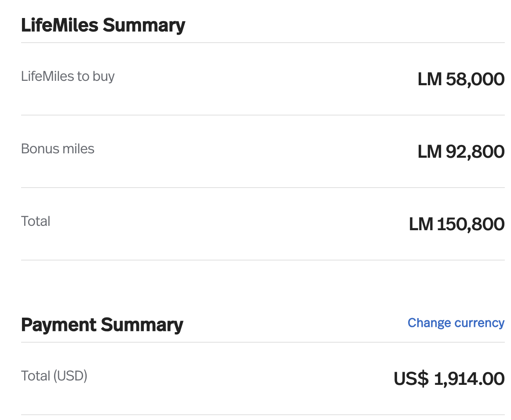Click the divider below the LifeMiles to buy row
The image size is (511, 420).
click(x=263, y=115)
